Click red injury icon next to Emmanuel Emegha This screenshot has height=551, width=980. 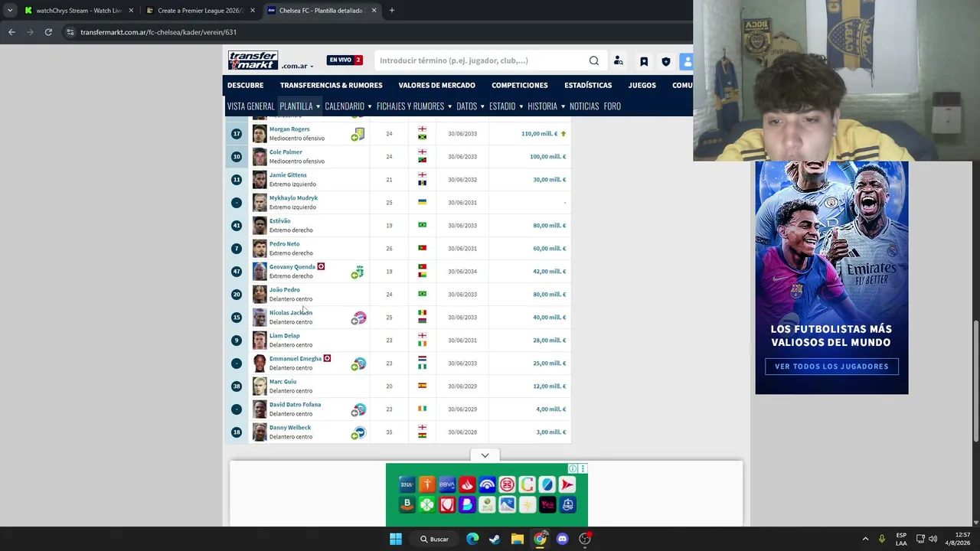(327, 358)
